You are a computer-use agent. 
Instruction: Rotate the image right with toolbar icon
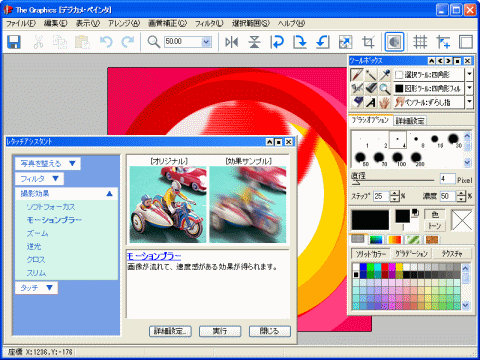pos(300,42)
